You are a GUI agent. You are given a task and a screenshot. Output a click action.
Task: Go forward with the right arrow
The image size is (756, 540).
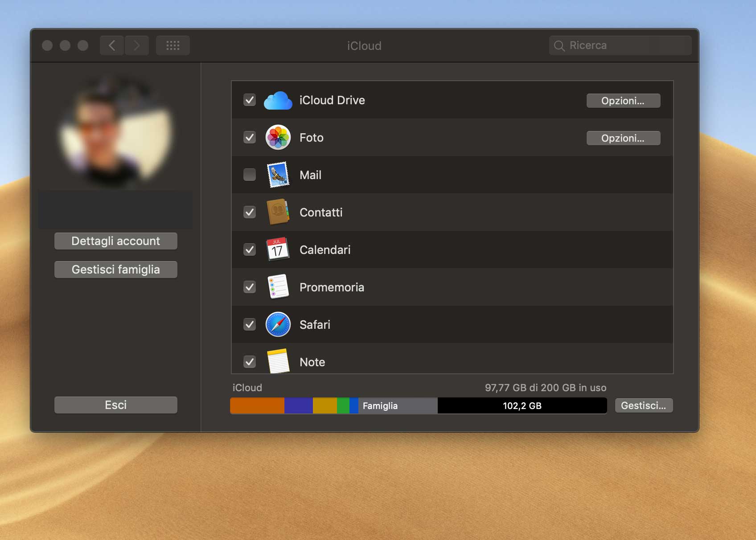(x=137, y=45)
